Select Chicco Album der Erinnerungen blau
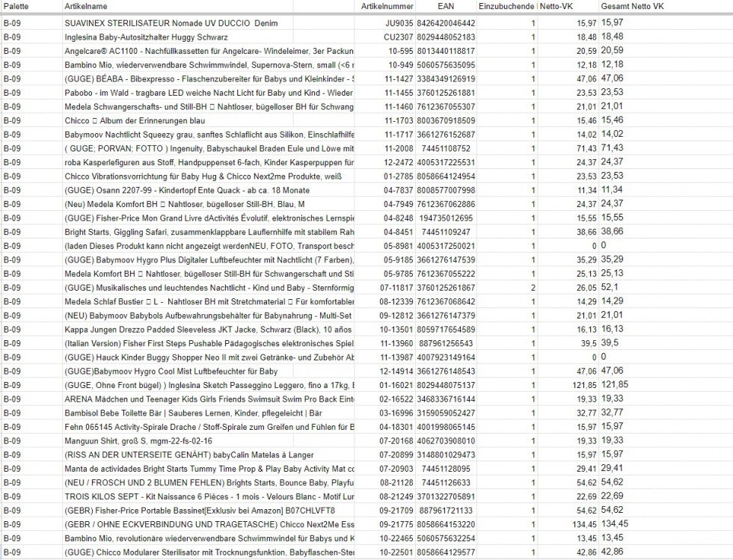This screenshot has width=733, height=560. [x=135, y=120]
